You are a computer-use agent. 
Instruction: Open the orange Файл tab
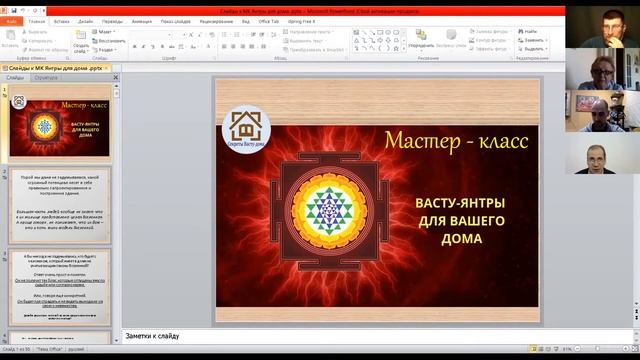coord(12,21)
